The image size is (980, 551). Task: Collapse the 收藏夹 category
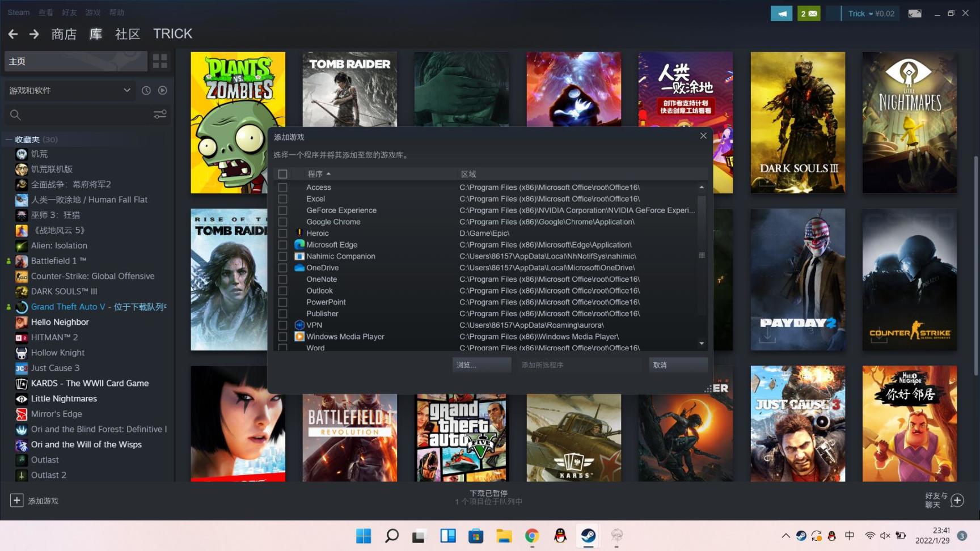pos(9,139)
